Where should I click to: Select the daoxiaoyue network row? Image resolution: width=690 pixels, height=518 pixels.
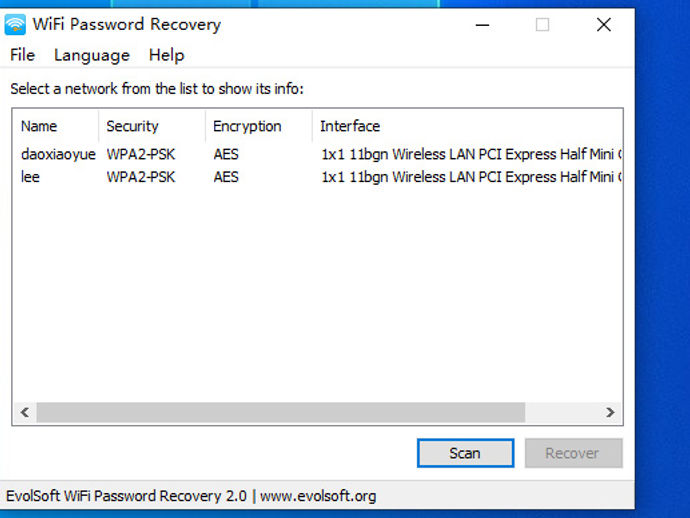(317, 154)
